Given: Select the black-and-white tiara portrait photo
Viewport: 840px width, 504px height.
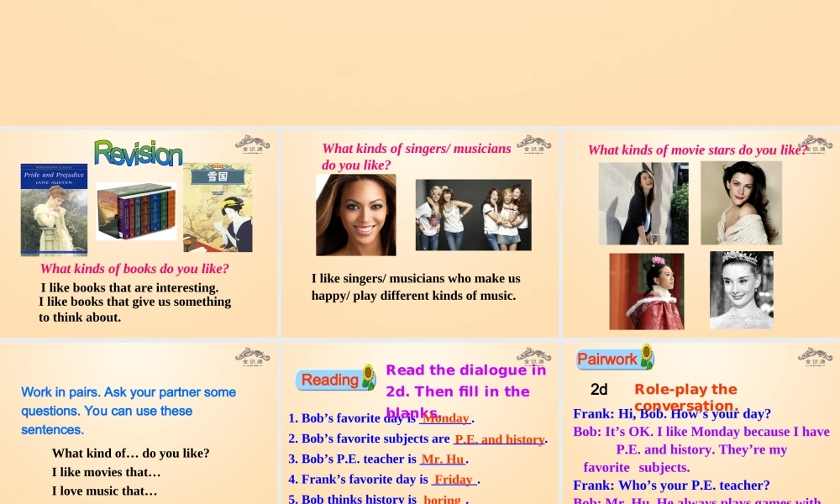Looking at the screenshot, I should (741, 290).
